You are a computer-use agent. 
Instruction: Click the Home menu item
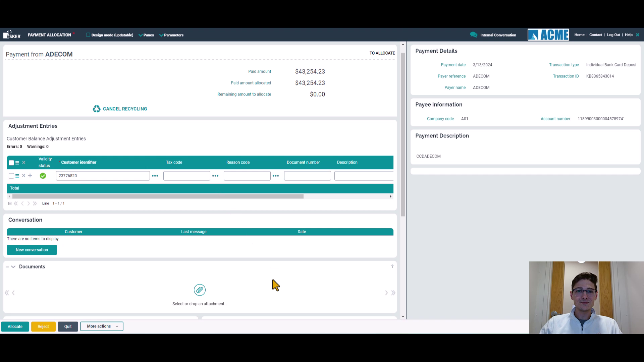click(x=579, y=35)
